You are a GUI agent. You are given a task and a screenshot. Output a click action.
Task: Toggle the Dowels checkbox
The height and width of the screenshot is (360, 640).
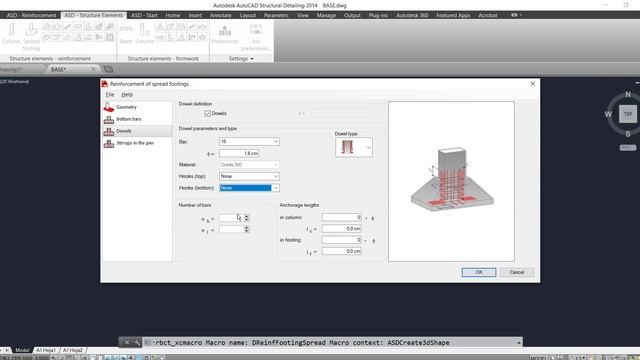(x=207, y=113)
